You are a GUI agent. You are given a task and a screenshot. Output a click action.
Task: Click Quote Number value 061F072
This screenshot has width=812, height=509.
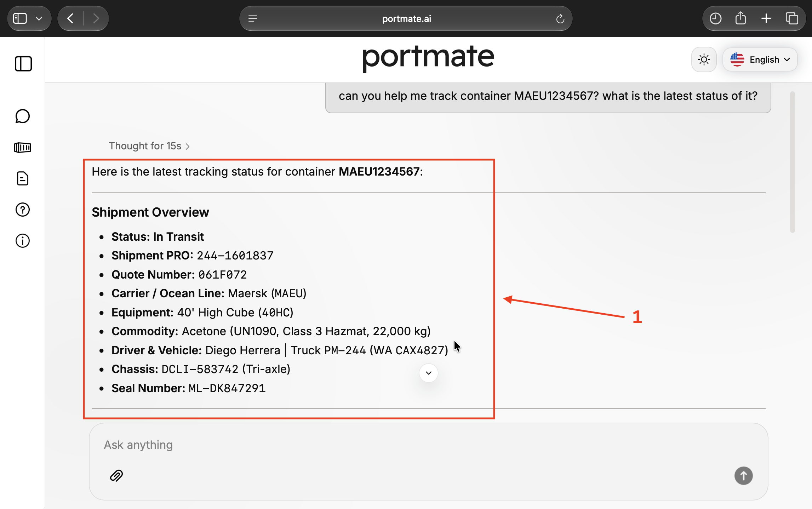point(222,275)
